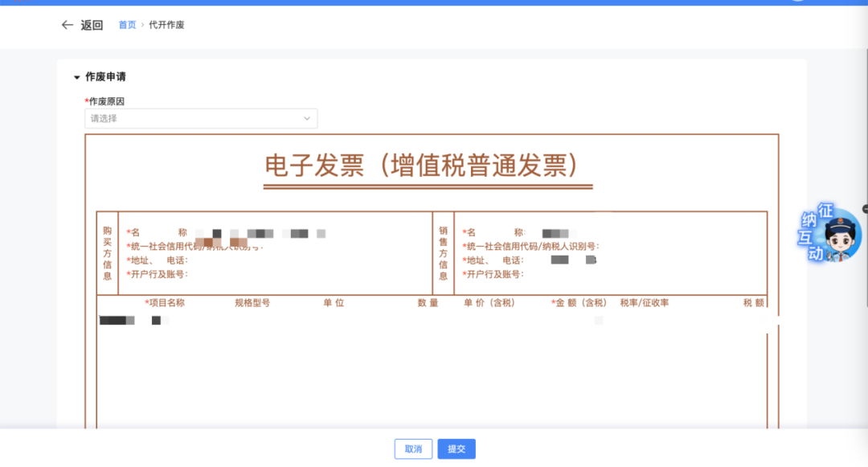Click the 取消 button
Screen dimensions: 868x467
[x=414, y=449]
